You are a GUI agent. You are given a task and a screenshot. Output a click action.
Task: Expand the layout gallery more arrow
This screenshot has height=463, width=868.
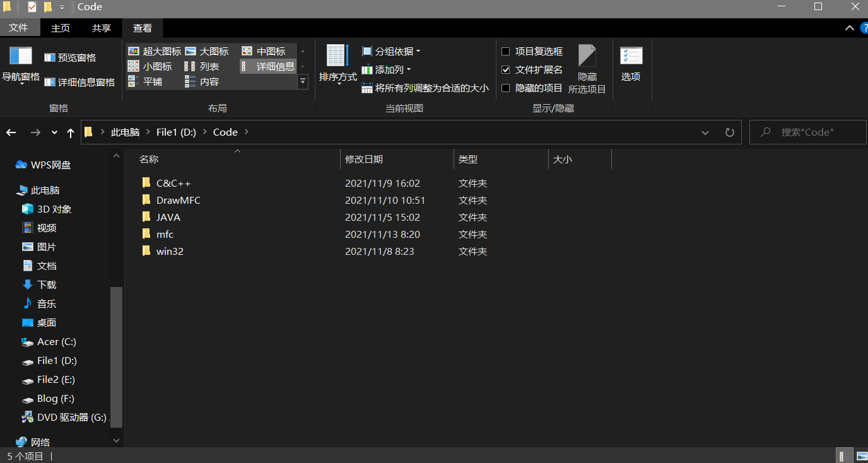pyautogui.click(x=303, y=81)
